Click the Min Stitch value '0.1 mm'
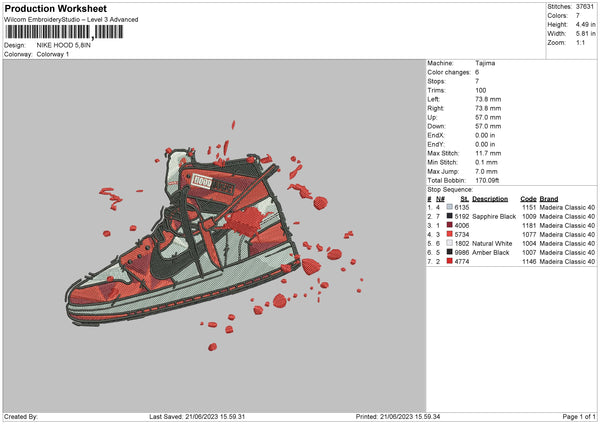 click(486, 162)
